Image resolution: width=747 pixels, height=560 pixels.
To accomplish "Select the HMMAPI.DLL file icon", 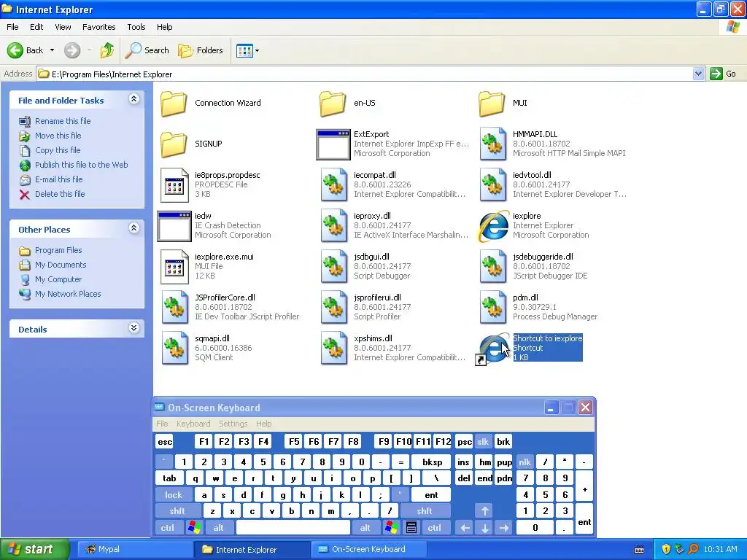I will [493, 144].
